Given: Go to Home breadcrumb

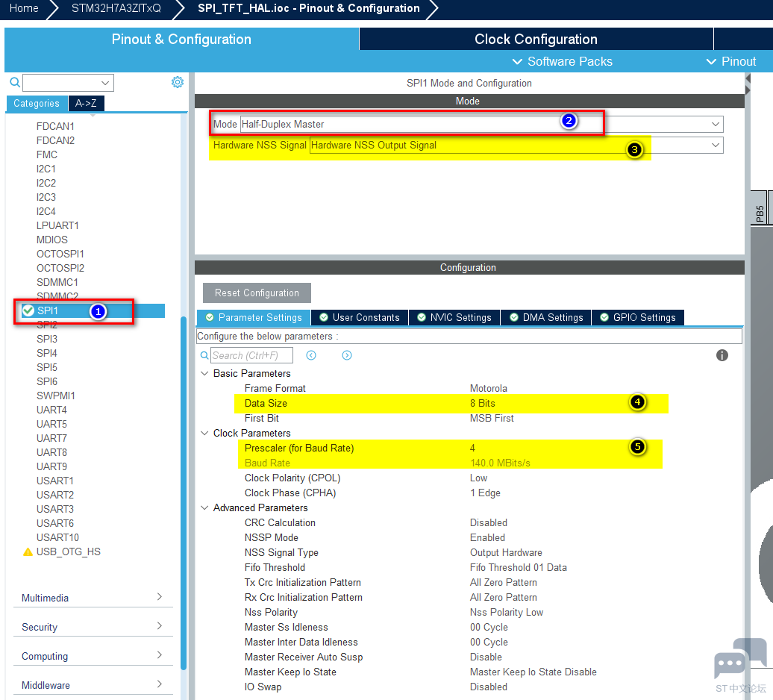Looking at the screenshot, I should tap(24, 8).
